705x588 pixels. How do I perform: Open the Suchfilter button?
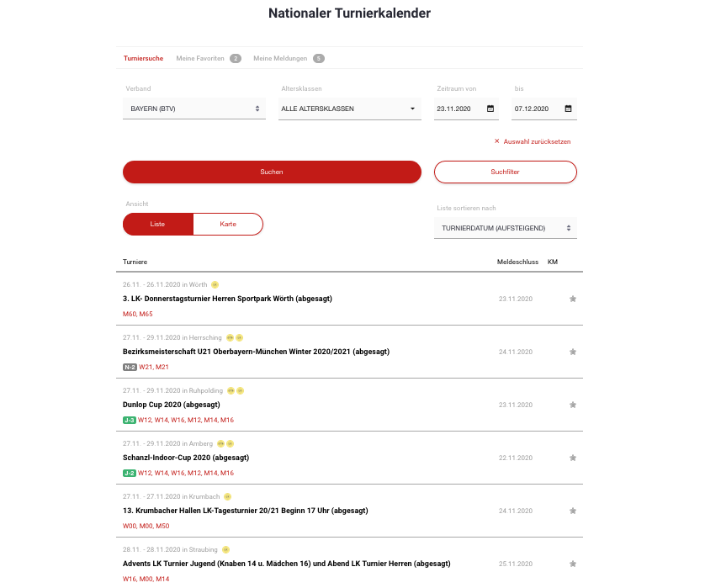(x=505, y=172)
